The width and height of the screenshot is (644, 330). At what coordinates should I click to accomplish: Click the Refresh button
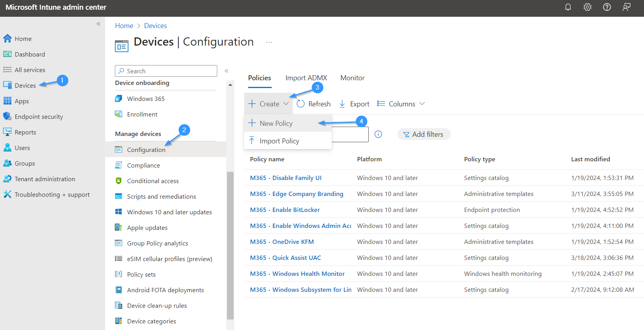coord(313,104)
